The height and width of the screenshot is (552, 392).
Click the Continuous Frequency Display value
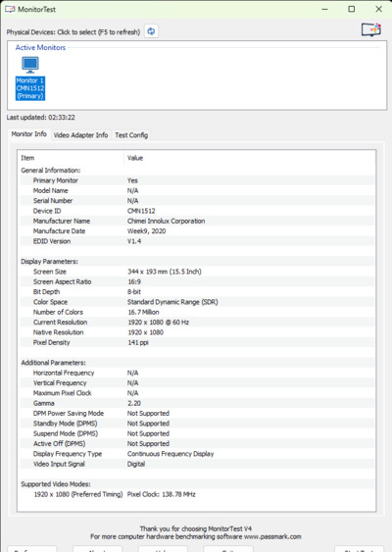171,454
